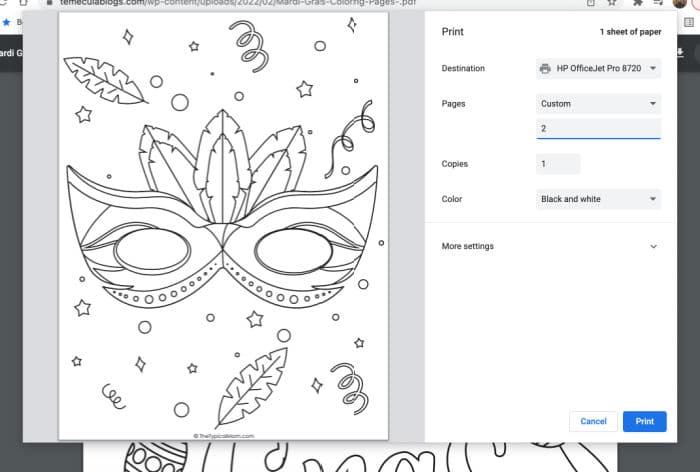Click the chevron arrow next to More settings

pyautogui.click(x=654, y=246)
